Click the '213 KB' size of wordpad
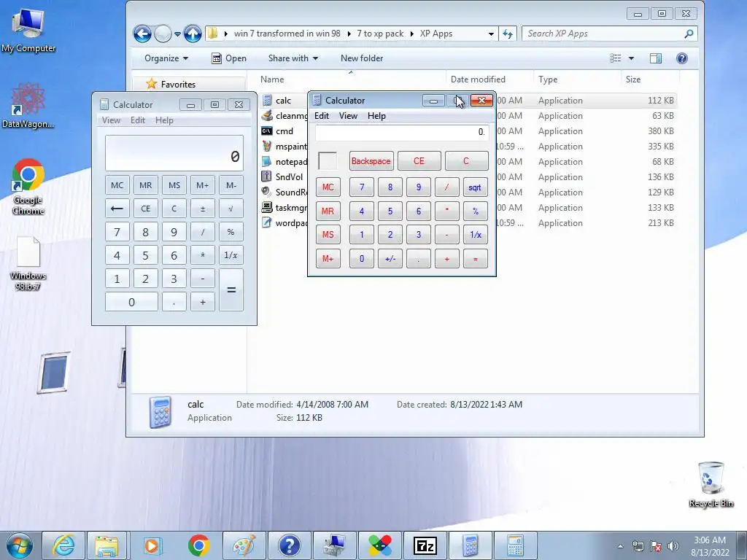Image resolution: width=747 pixels, height=560 pixels. [x=660, y=223]
